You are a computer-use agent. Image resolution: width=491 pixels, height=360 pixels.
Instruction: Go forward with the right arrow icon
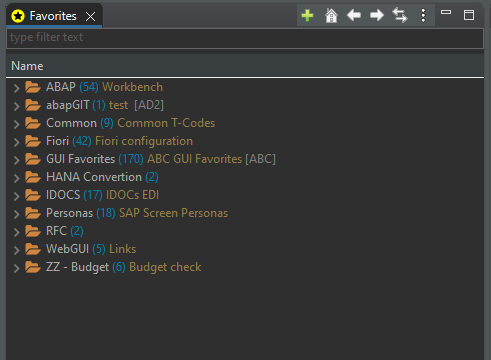(x=377, y=15)
